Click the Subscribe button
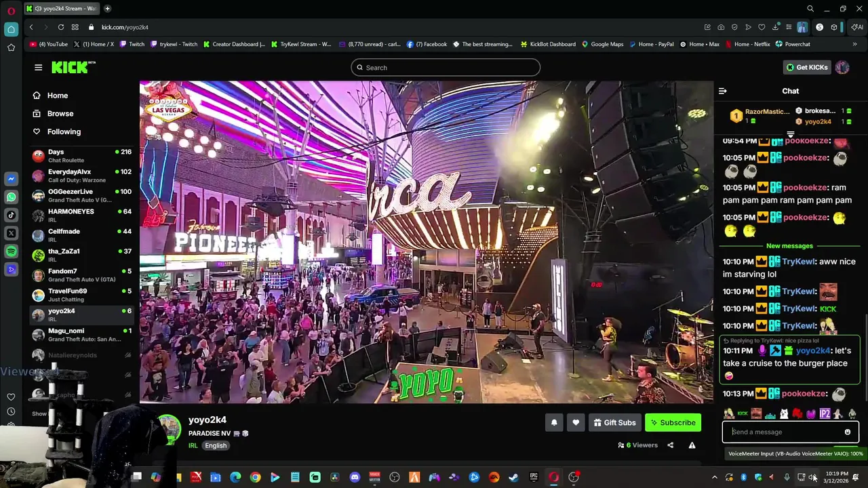 [673, 423]
